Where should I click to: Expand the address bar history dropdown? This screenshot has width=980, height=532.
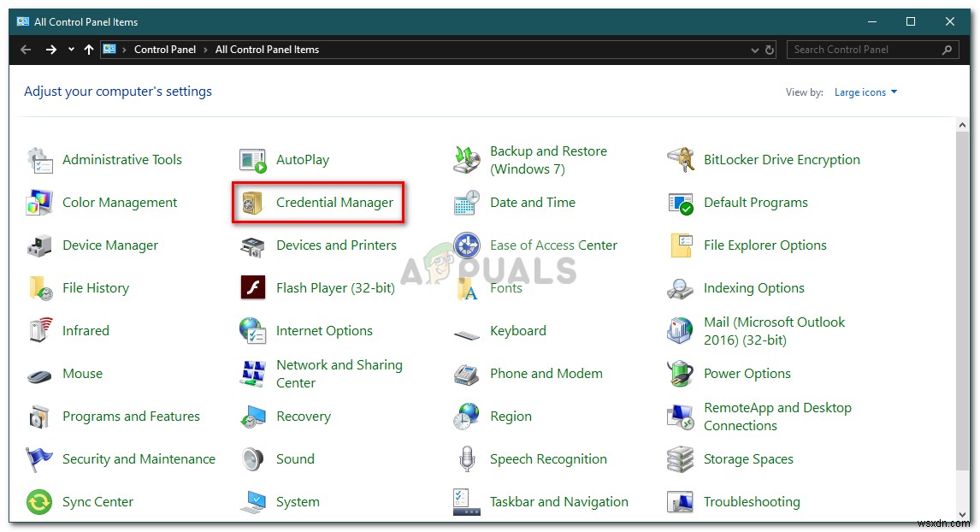[754, 50]
